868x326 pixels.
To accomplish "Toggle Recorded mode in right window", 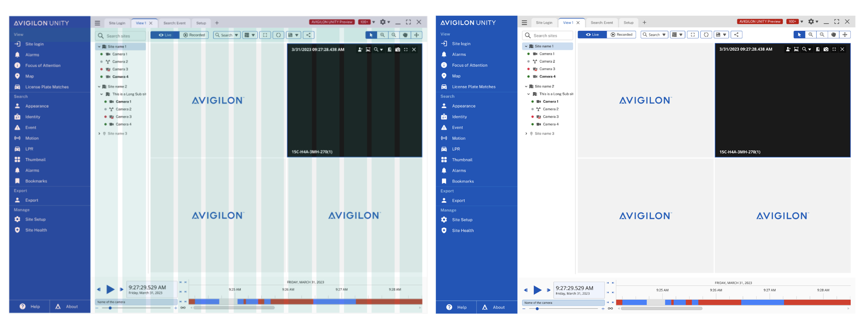I will point(621,35).
